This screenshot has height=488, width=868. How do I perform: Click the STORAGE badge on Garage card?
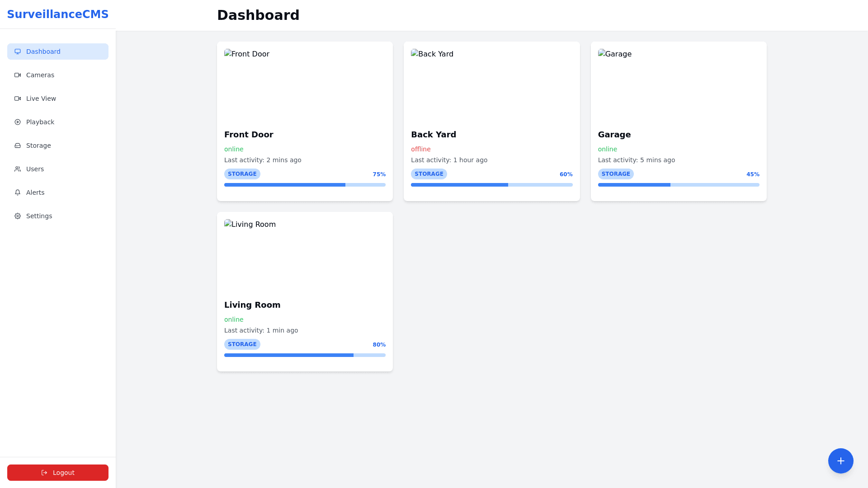click(615, 174)
